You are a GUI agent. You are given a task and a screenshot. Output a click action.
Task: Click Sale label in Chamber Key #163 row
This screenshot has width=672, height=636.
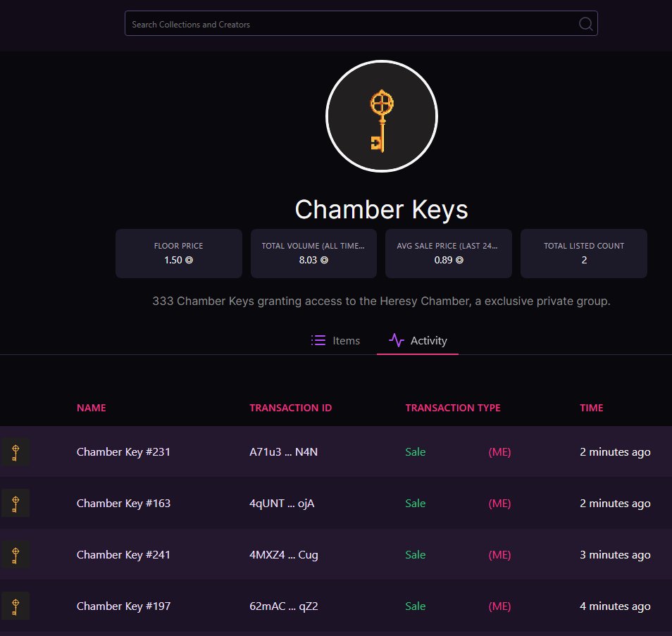pyautogui.click(x=416, y=504)
